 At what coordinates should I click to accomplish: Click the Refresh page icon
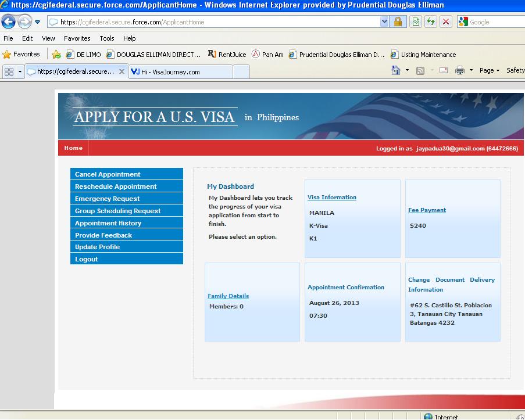(431, 22)
